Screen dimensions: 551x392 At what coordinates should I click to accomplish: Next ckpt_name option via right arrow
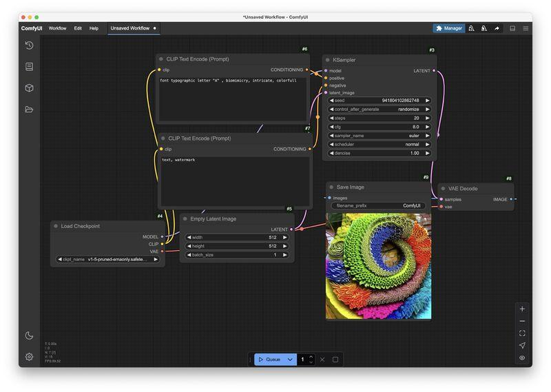(156, 260)
